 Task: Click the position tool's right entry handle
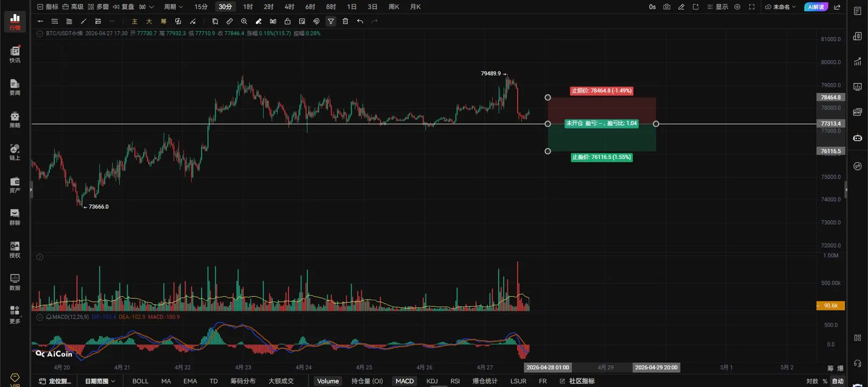[x=656, y=124]
